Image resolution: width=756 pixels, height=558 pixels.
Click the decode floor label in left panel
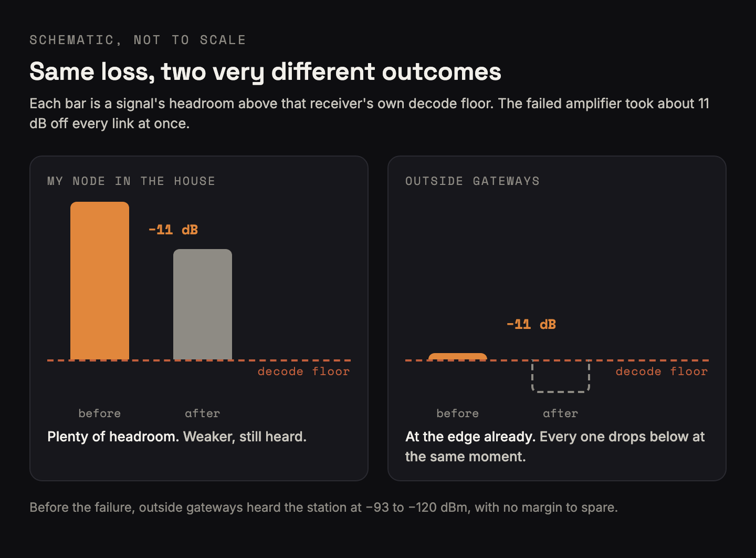tap(303, 371)
